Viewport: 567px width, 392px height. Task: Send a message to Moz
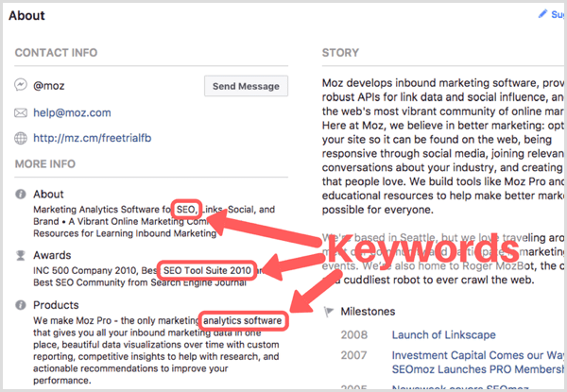pyautogui.click(x=246, y=86)
